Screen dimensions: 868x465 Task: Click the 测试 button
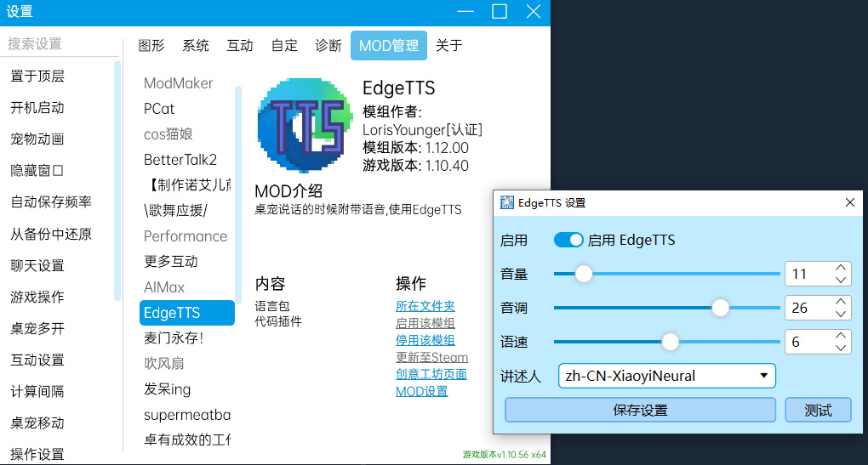(818, 411)
